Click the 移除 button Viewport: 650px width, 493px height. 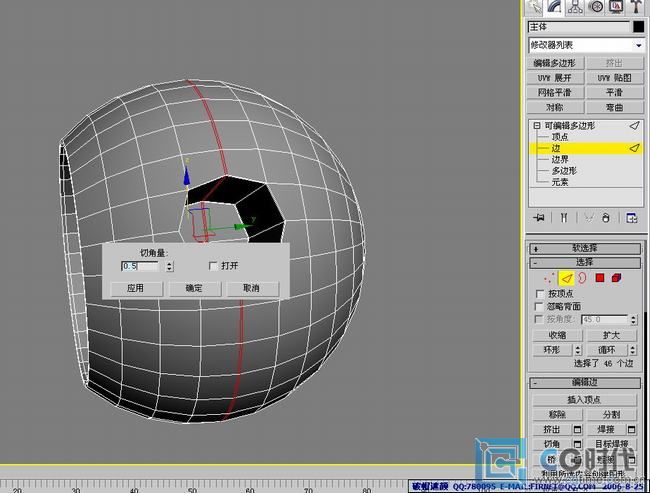558,415
